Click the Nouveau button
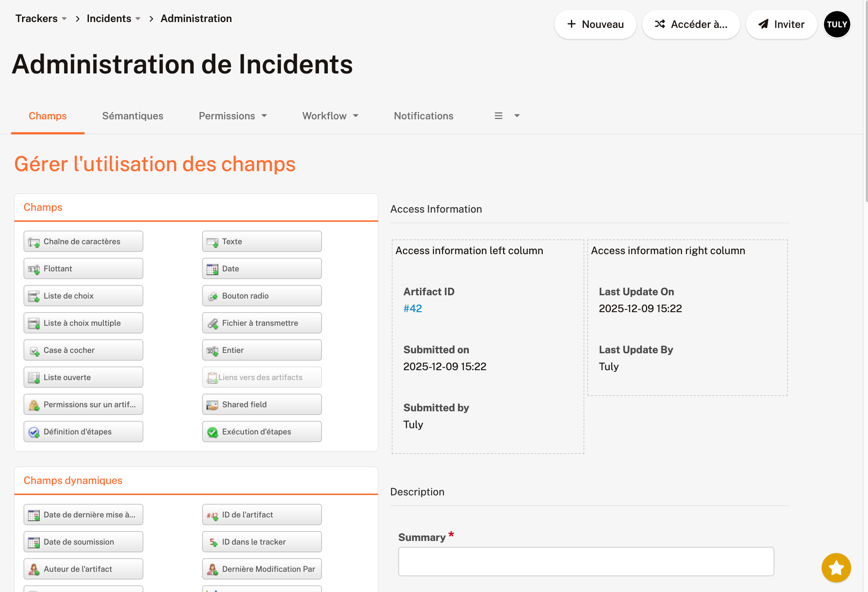Image resolution: width=868 pixels, height=592 pixels. (595, 24)
